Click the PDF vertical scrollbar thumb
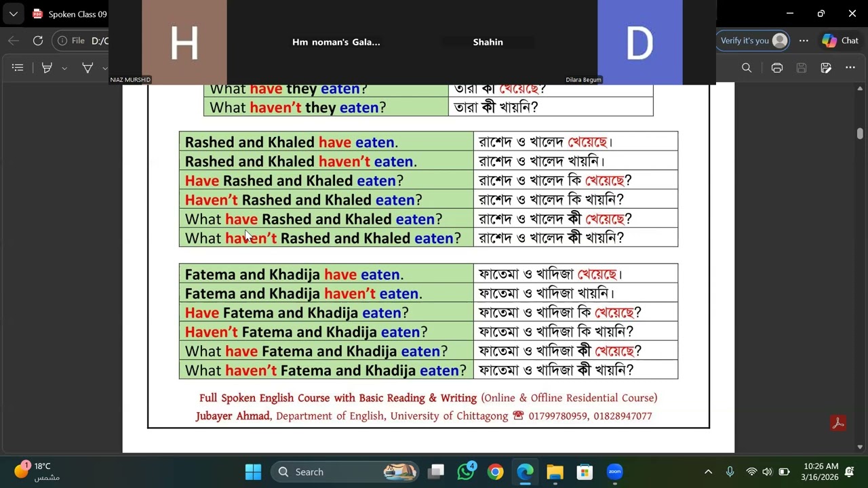The height and width of the screenshot is (488, 868). pos(860,134)
